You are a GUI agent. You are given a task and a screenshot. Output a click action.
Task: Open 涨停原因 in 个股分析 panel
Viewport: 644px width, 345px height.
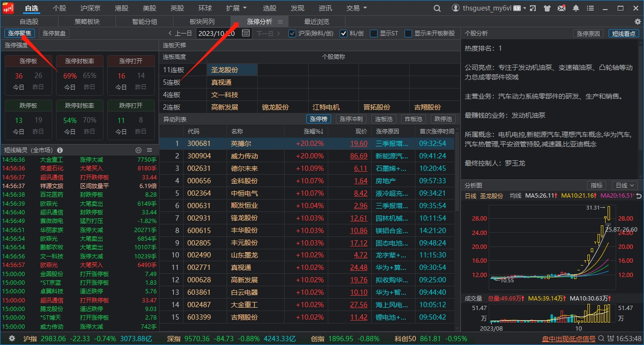click(x=588, y=33)
